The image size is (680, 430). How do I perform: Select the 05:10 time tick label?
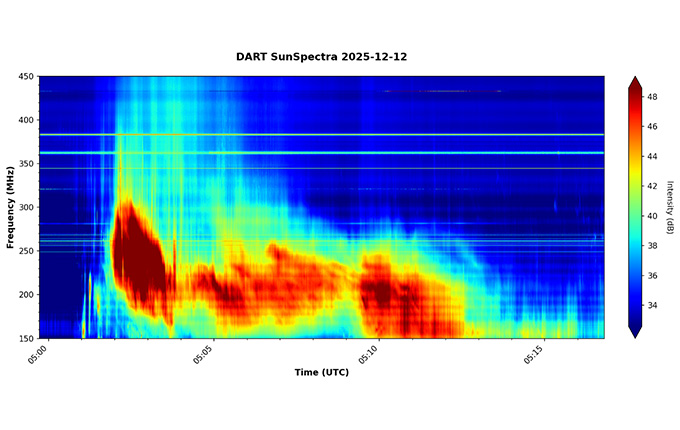(367, 355)
